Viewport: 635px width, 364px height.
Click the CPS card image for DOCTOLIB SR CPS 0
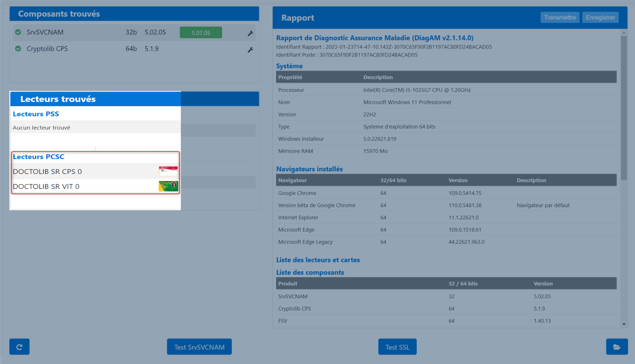[x=168, y=171]
